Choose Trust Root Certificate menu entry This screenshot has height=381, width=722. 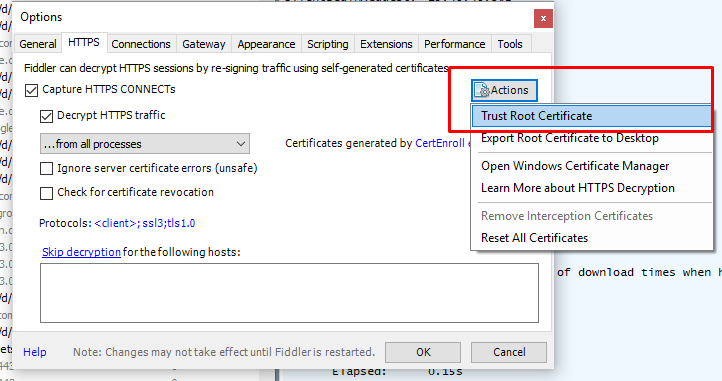pyautogui.click(x=592, y=116)
